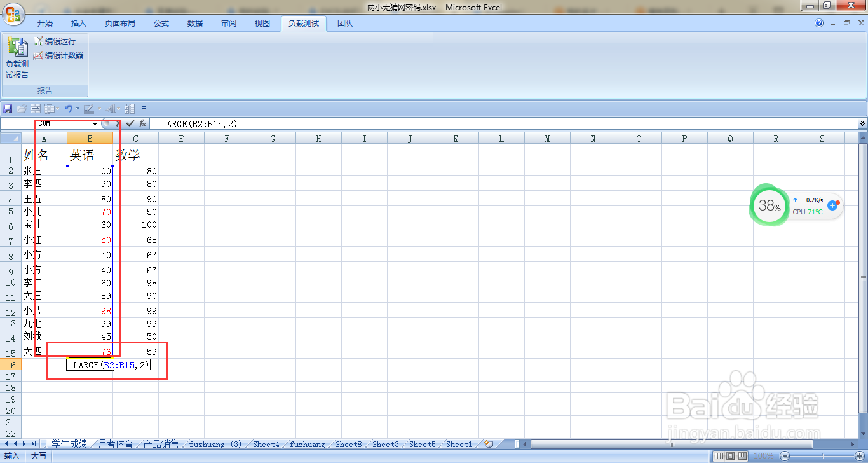Save the workbook with the floppy disk icon
Screen dimensions: 868x463
[8, 109]
